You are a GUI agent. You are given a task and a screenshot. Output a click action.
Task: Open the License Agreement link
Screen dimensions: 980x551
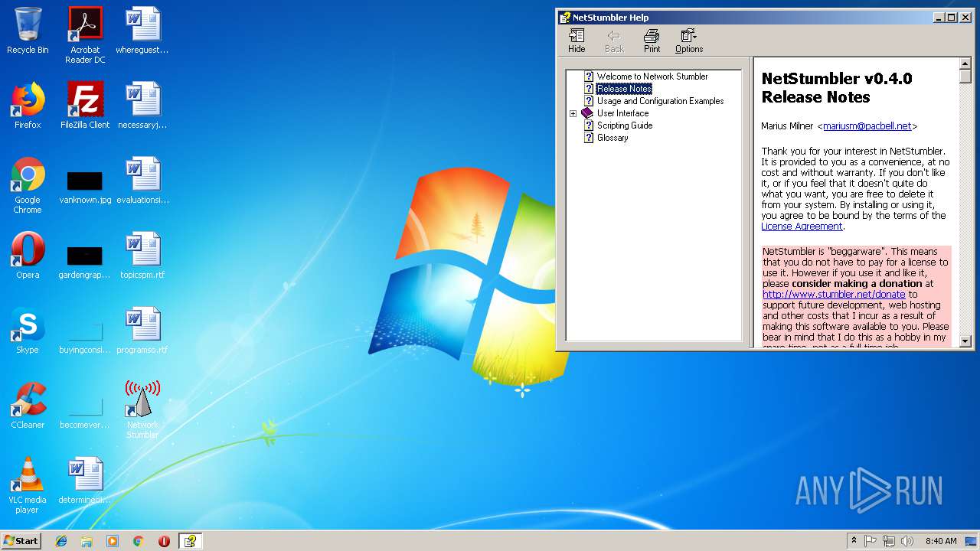pyautogui.click(x=802, y=227)
